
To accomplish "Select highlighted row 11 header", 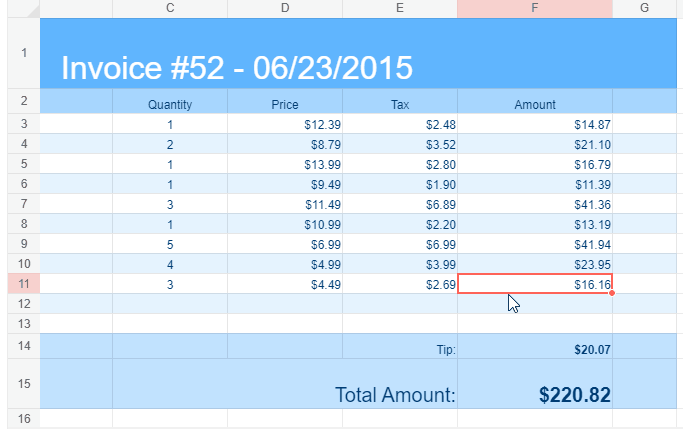I will pyautogui.click(x=24, y=284).
